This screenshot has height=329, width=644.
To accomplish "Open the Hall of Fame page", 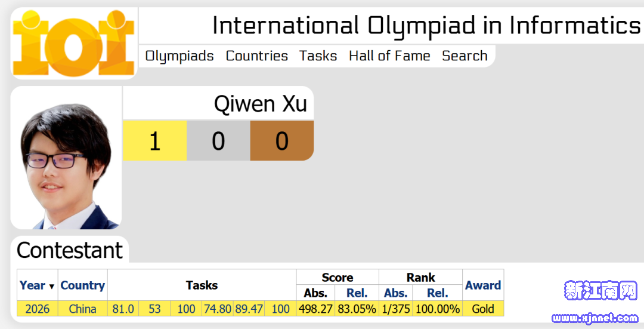I will (x=389, y=56).
